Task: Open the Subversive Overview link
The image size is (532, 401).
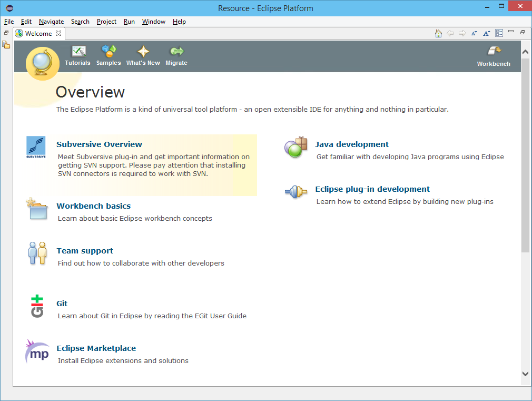Action: (x=99, y=144)
